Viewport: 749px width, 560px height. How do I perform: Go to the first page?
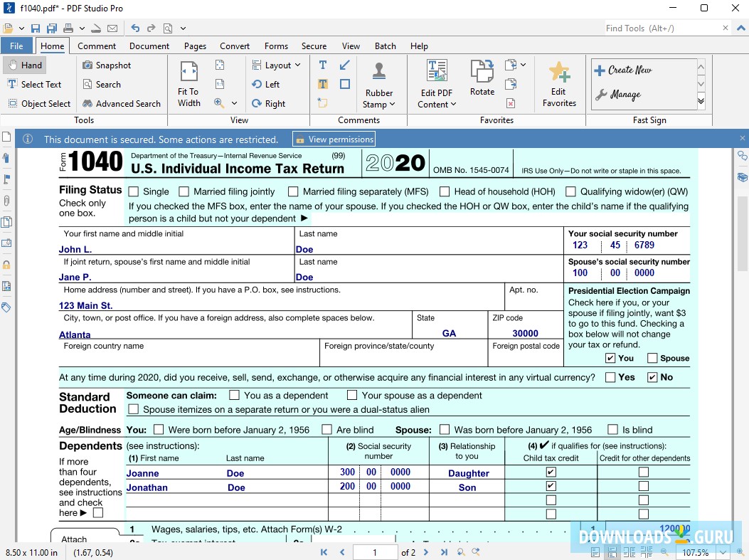pos(324,552)
